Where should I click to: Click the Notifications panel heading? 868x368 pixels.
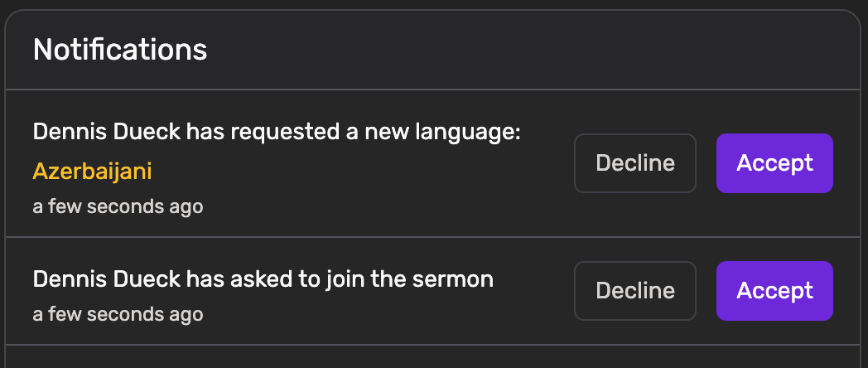pyautogui.click(x=120, y=50)
